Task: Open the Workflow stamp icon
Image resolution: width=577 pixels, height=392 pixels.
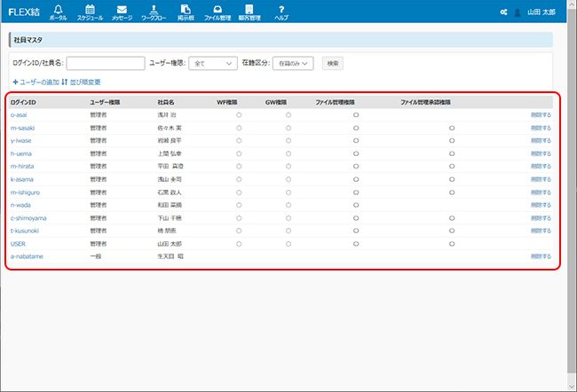Action: (x=154, y=9)
